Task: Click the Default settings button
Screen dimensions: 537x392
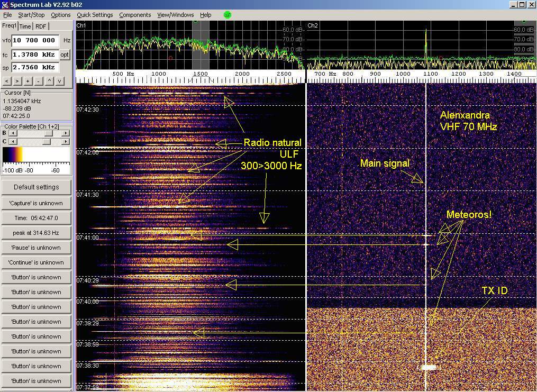Action: pyautogui.click(x=36, y=187)
